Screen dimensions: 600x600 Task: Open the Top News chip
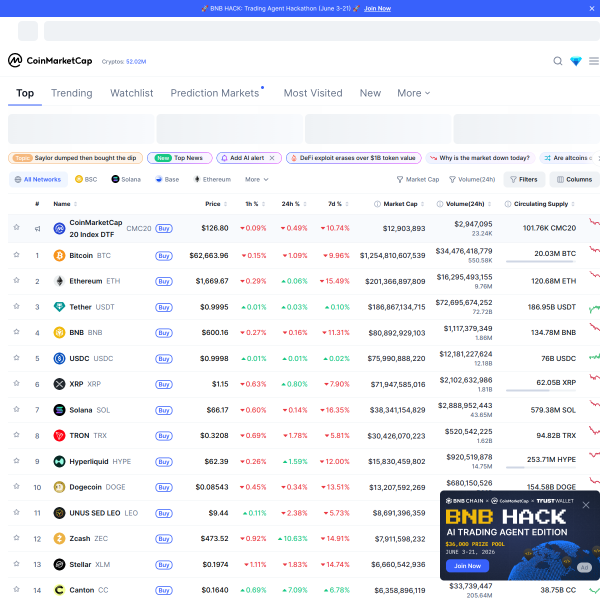pyautogui.click(x=179, y=158)
